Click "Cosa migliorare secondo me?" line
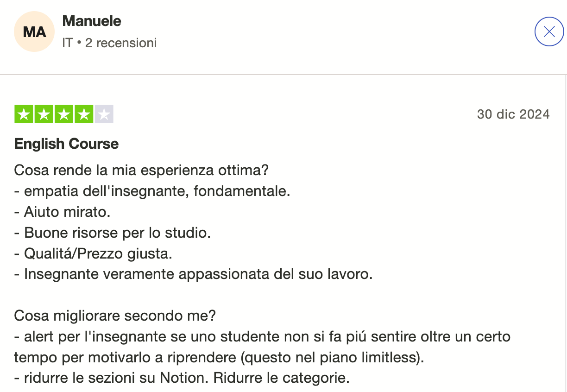 115,316
